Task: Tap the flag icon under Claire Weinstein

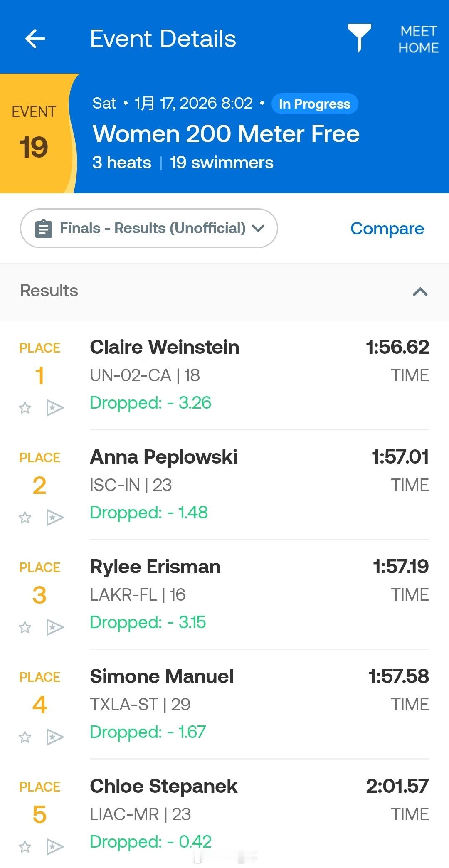Action: pos(55,408)
